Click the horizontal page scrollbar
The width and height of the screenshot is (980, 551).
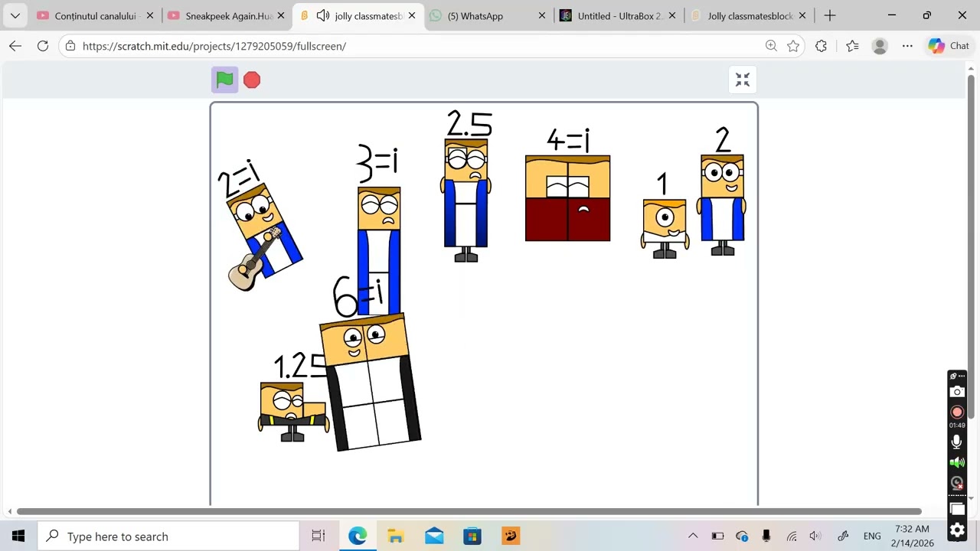[x=469, y=511]
